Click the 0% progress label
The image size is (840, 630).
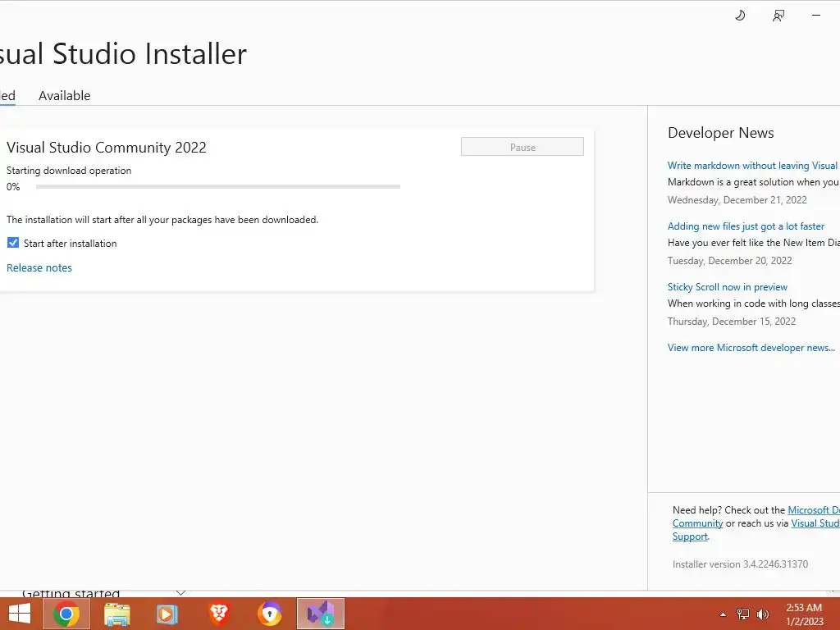tap(13, 187)
